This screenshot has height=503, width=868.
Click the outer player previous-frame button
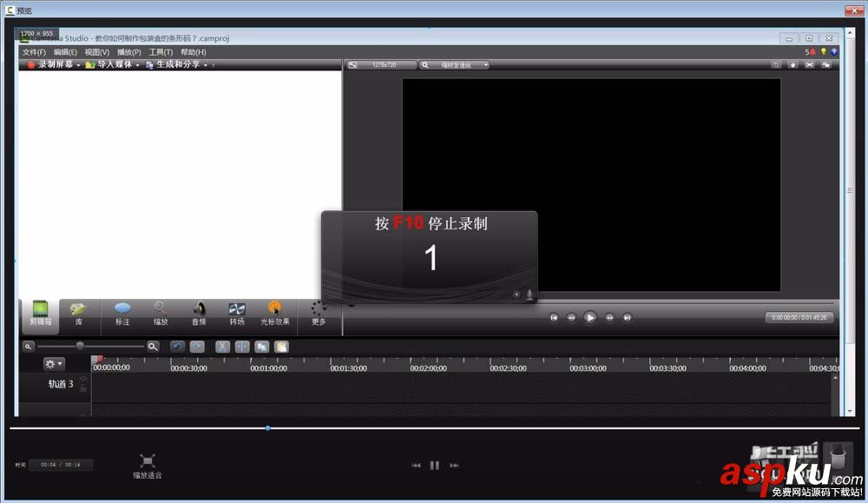pos(417,466)
